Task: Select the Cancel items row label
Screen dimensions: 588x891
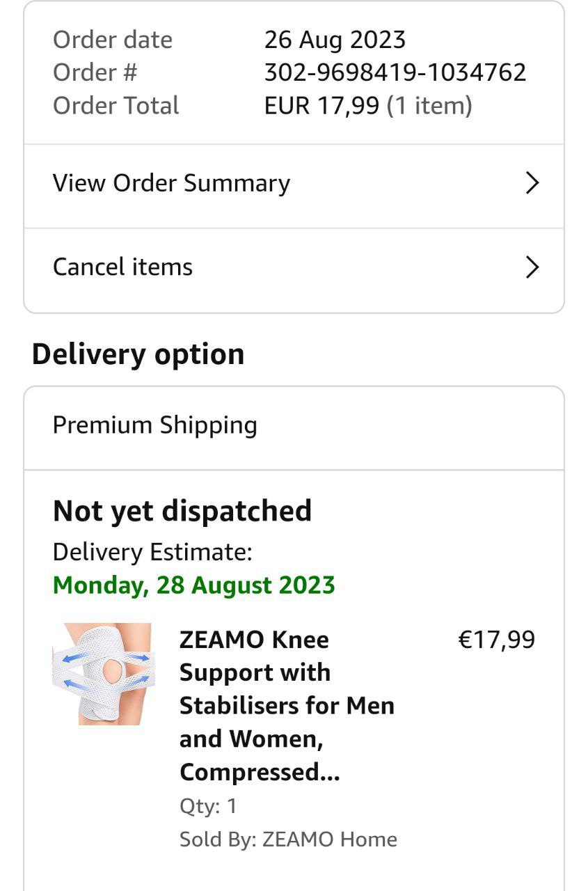Action: coord(122,267)
